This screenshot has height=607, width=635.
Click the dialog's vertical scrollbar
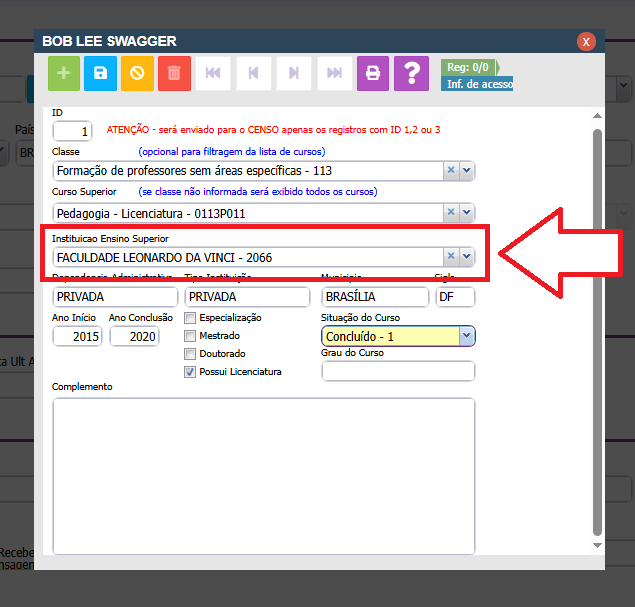tap(598, 330)
